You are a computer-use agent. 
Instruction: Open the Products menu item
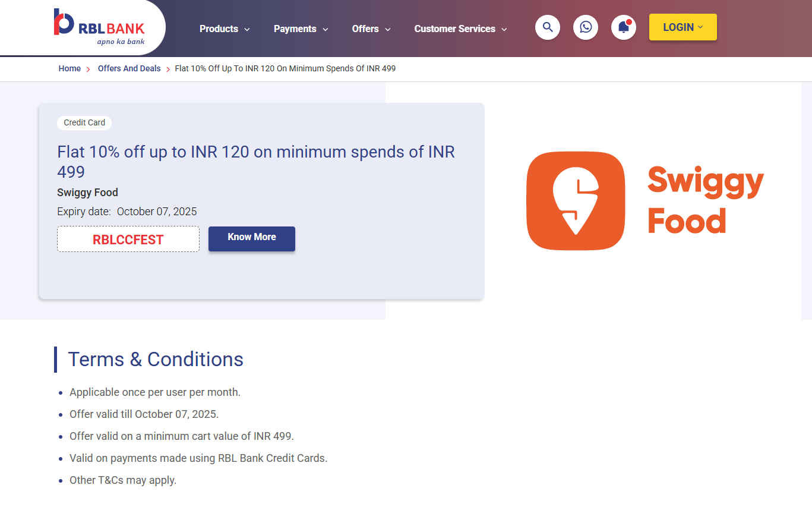[x=219, y=29]
